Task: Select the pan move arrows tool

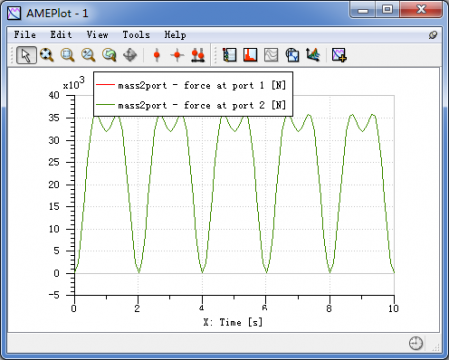Action: [130, 55]
